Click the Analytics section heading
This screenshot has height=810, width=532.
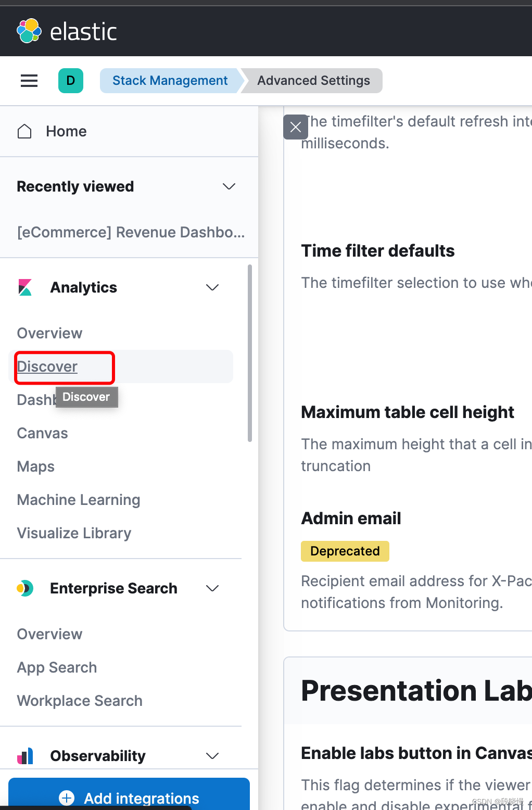(83, 287)
